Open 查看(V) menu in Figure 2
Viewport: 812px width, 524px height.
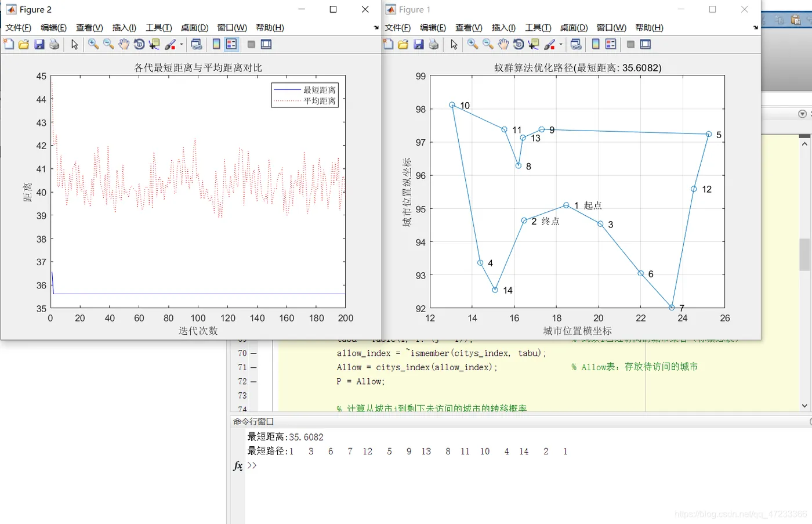89,27
